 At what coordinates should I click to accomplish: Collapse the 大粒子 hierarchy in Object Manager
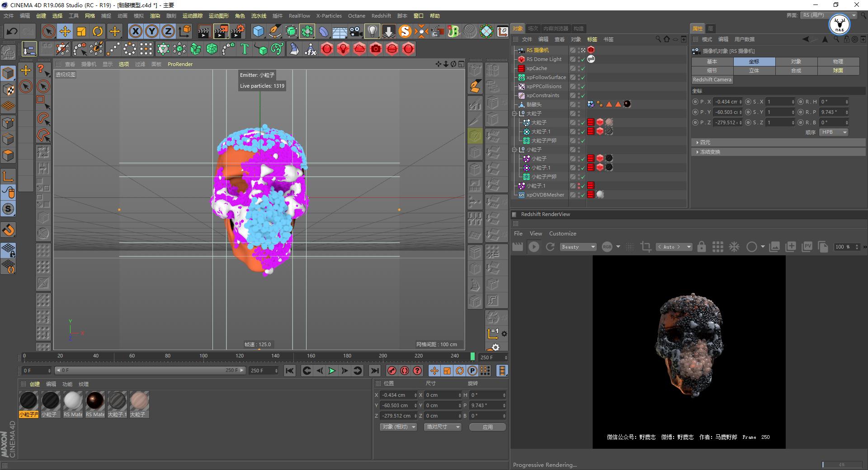coord(514,113)
